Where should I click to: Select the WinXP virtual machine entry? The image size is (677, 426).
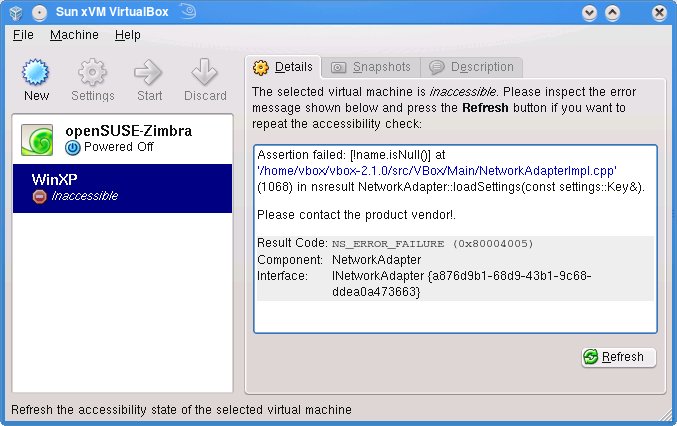coord(123,188)
